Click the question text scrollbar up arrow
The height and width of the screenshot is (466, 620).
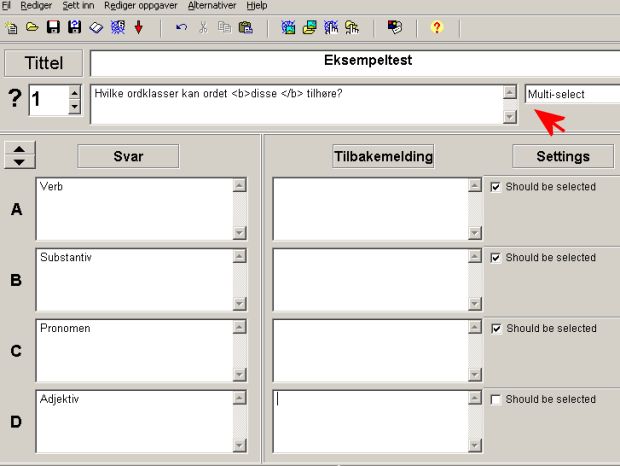point(510,92)
